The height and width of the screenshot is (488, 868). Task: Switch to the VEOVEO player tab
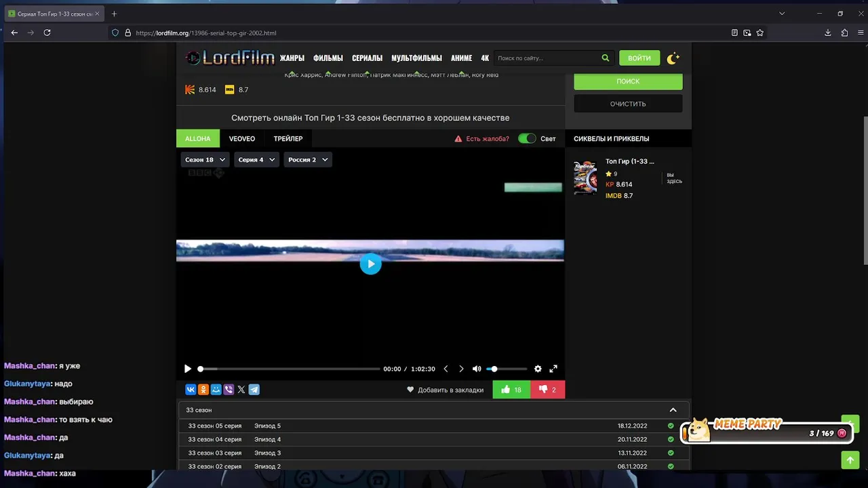pyautogui.click(x=242, y=138)
